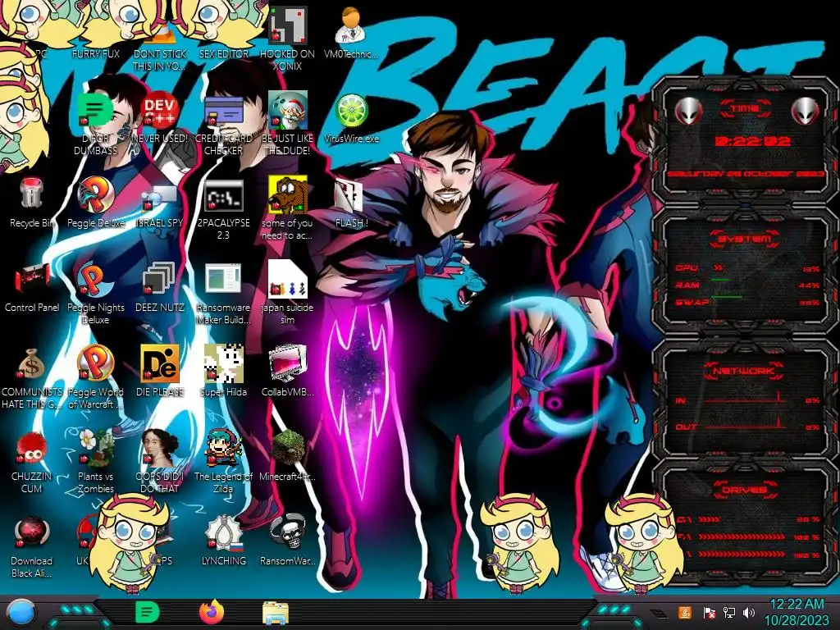
Task: Open Control Panel desktop shortcut
Action: pyautogui.click(x=32, y=279)
